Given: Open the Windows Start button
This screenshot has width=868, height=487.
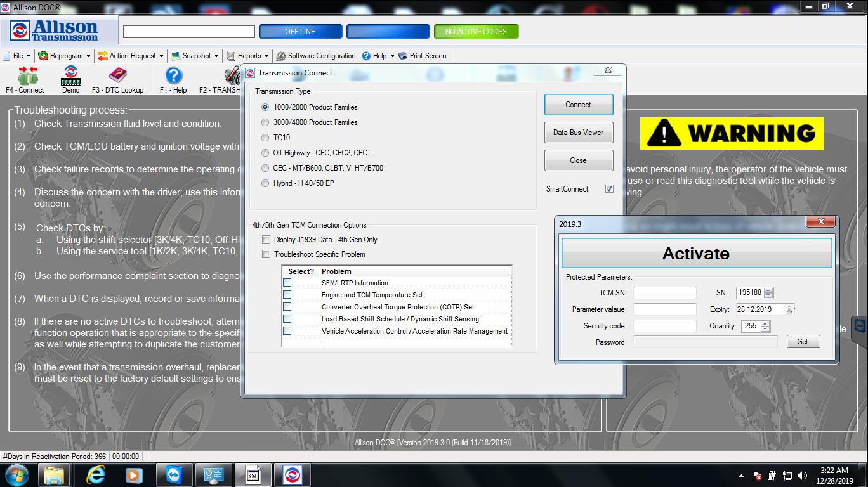Looking at the screenshot, I should coord(16,474).
